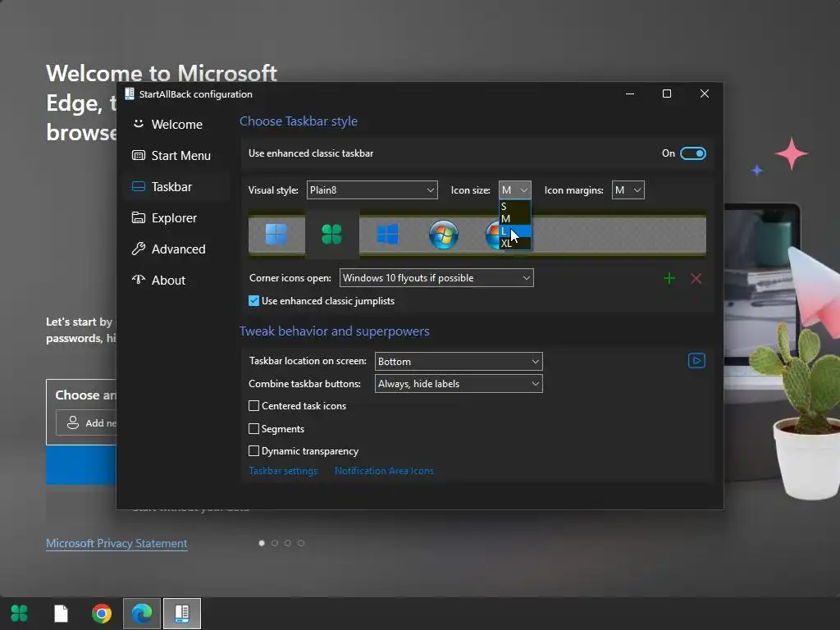
Task: Open Microsoft Privacy Statement link in Edge
Action: point(116,543)
